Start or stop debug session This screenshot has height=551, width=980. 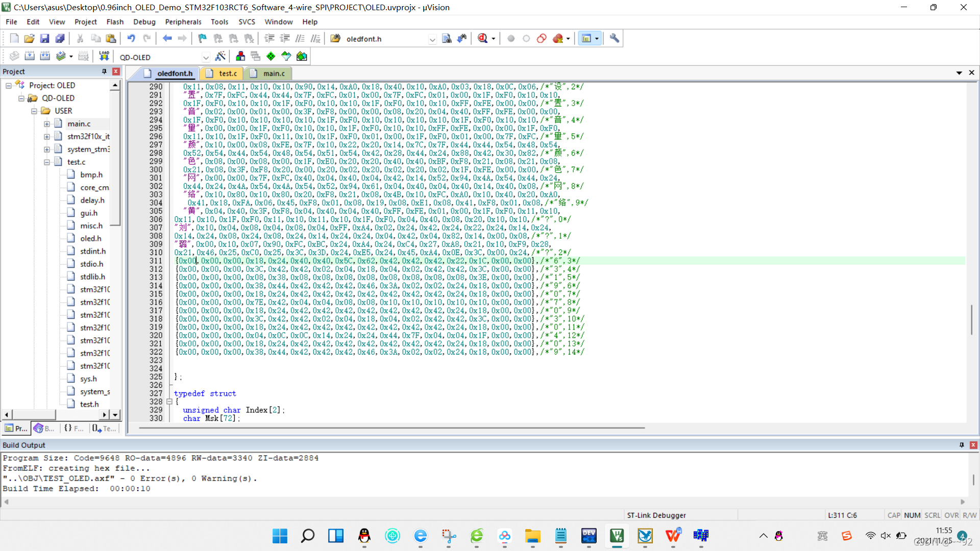[483, 39]
